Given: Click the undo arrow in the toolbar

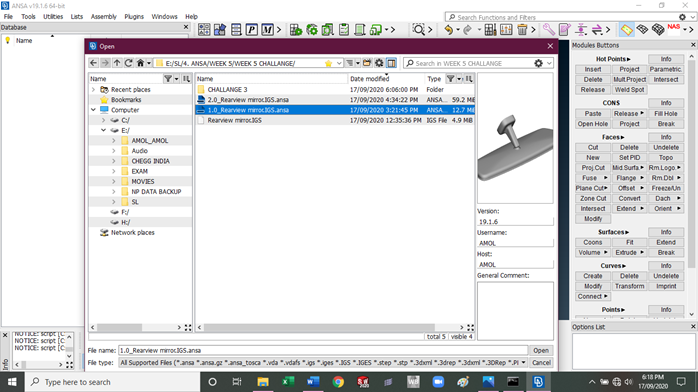Looking at the screenshot, I should (x=448, y=30).
